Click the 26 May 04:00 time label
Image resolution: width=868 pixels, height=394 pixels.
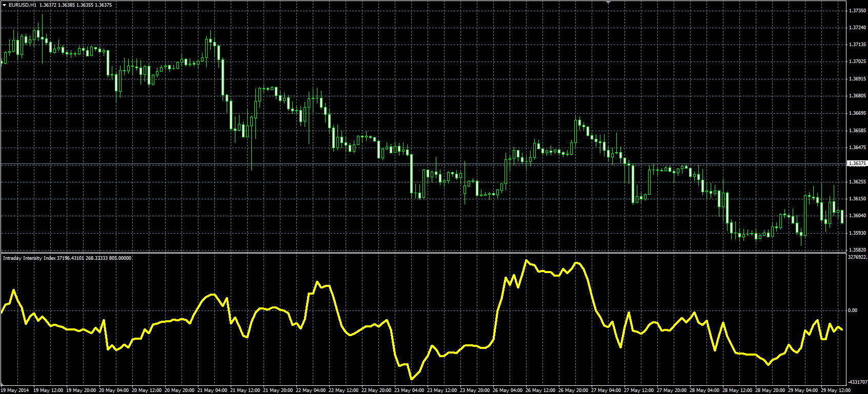[508, 390]
